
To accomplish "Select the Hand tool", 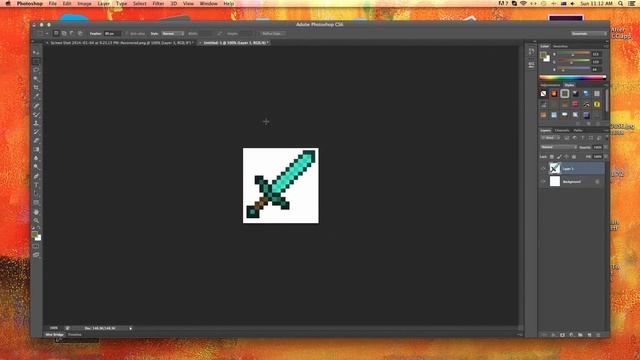I will coord(36,212).
